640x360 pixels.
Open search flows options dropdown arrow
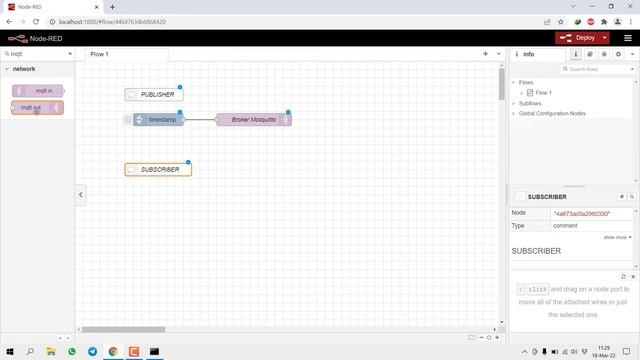tap(632, 69)
